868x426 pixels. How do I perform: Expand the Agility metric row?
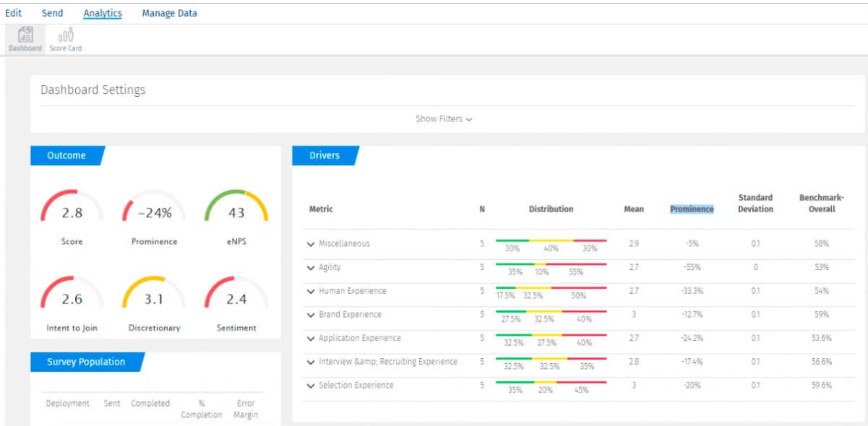coord(311,268)
